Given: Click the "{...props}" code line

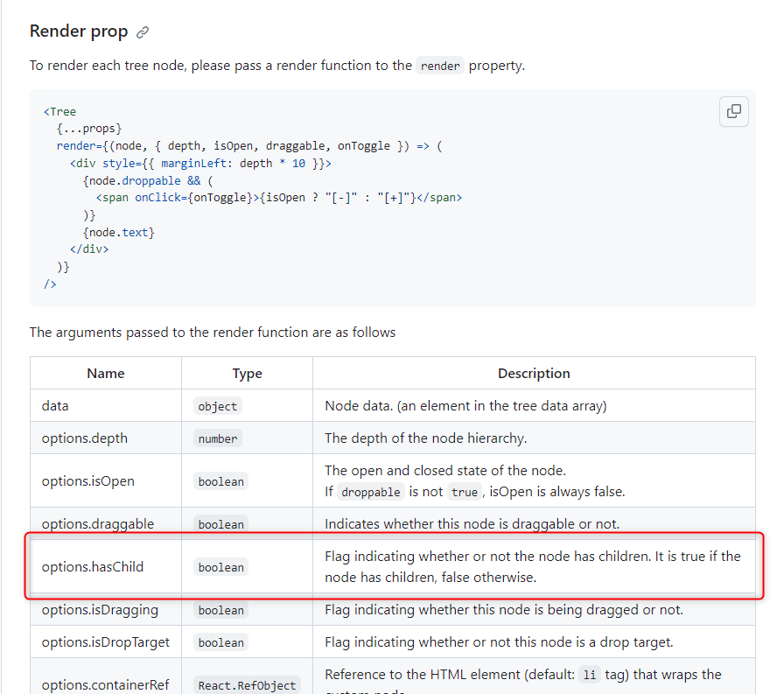Looking at the screenshot, I should pos(89,129).
